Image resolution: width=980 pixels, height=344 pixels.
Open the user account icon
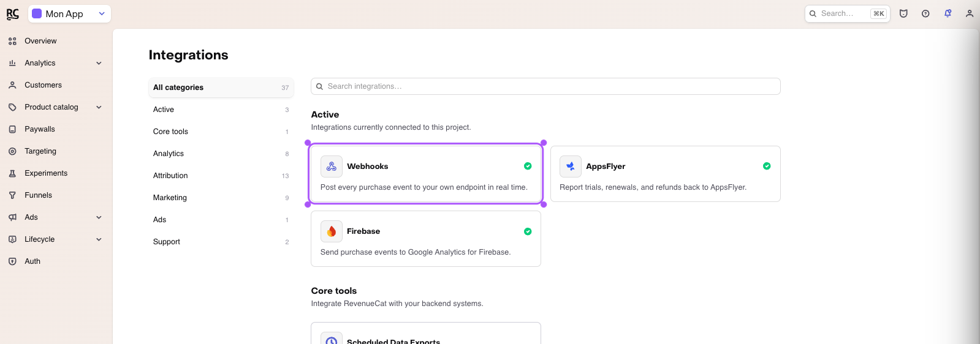[970, 13]
